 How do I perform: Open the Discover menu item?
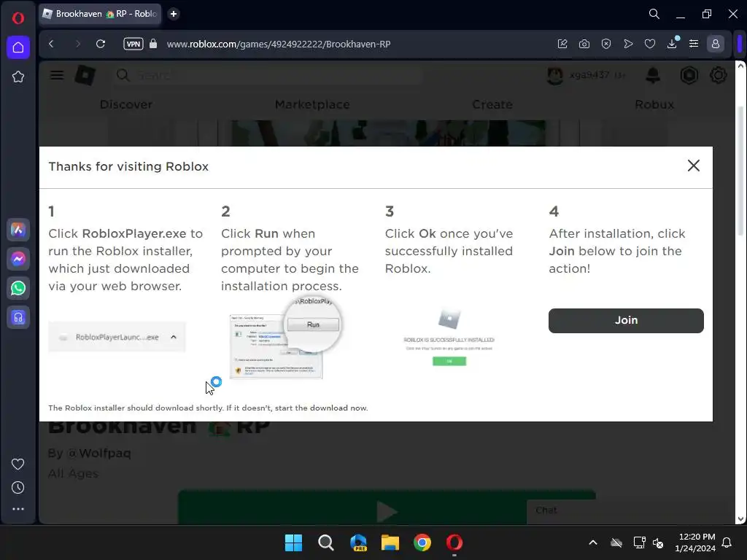click(126, 104)
